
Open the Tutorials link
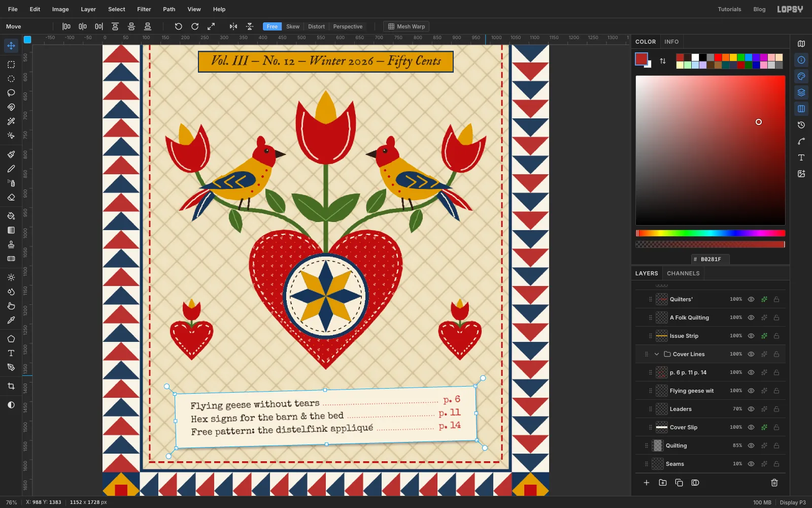(729, 9)
